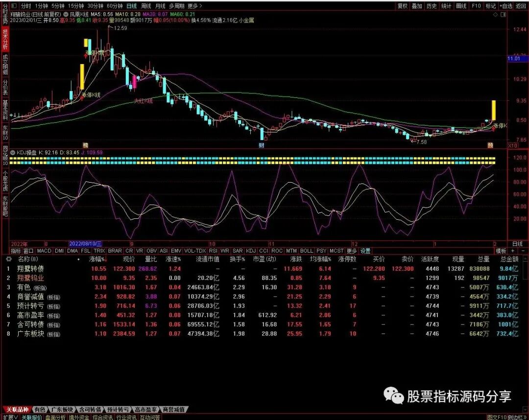Open the list settings gear icon

click(9, 259)
